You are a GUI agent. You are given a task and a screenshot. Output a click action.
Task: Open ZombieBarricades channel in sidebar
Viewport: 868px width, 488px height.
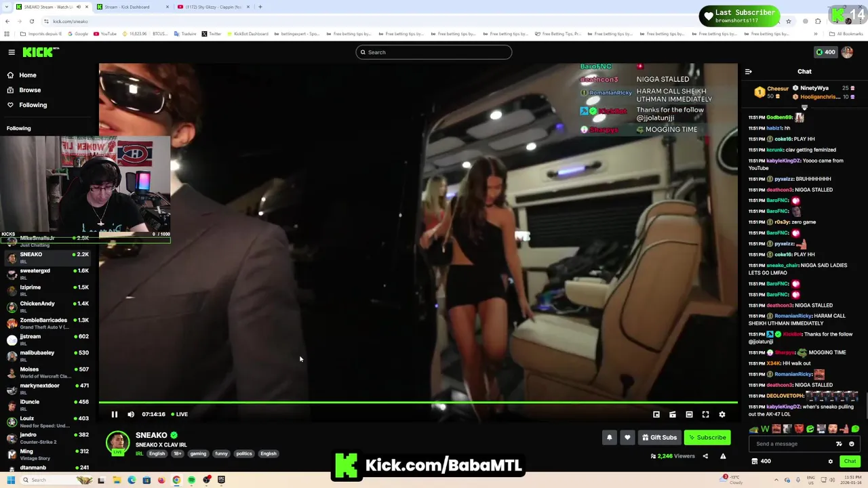click(x=47, y=323)
